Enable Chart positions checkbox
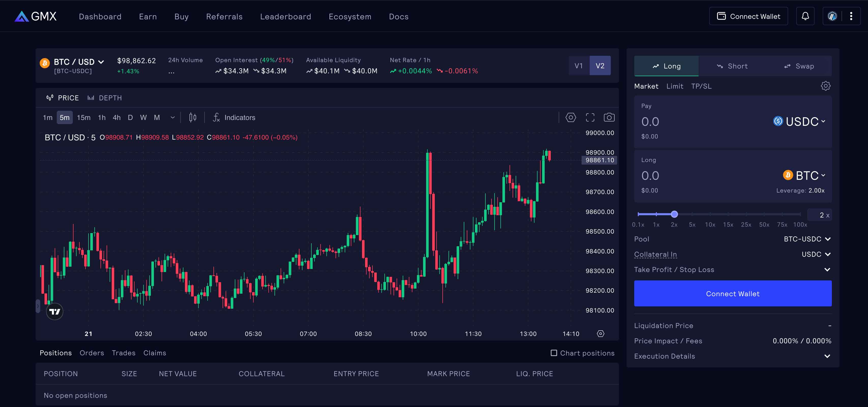Viewport: 868px width, 407px height. click(x=554, y=353)
